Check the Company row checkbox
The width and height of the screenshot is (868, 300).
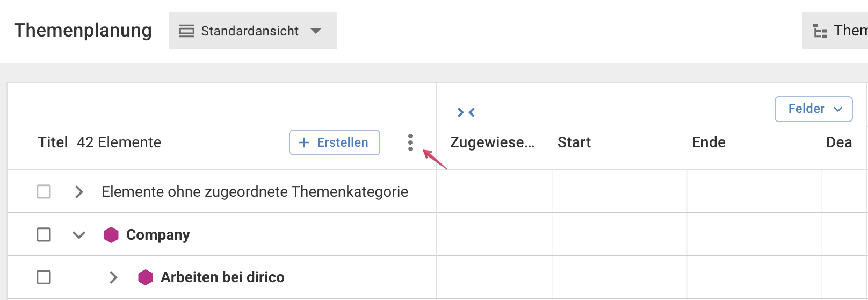[44, 235]
